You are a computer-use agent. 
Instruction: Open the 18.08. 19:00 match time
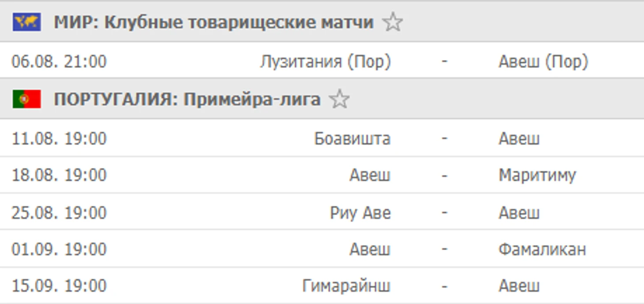tap(59, 175)
